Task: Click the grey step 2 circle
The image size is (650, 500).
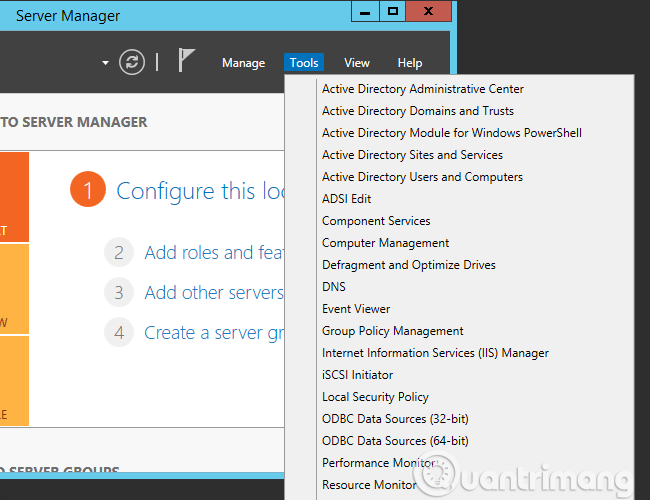Action: pyautogui.click(x=119, y=252)
